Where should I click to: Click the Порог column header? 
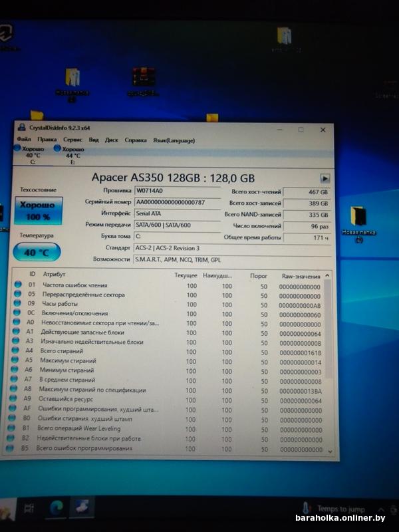[x=259, y=276]
